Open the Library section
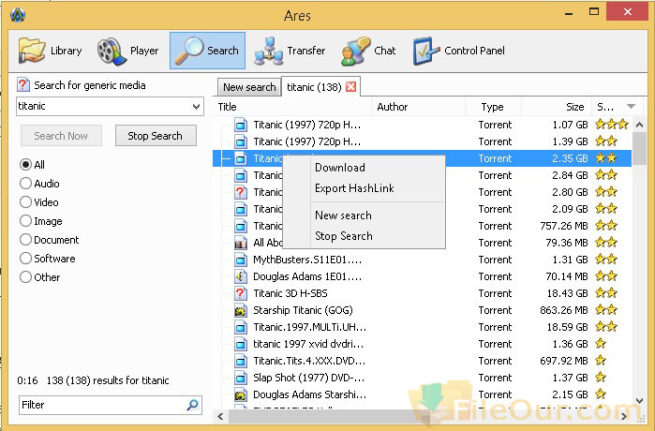 pos(50,51)
